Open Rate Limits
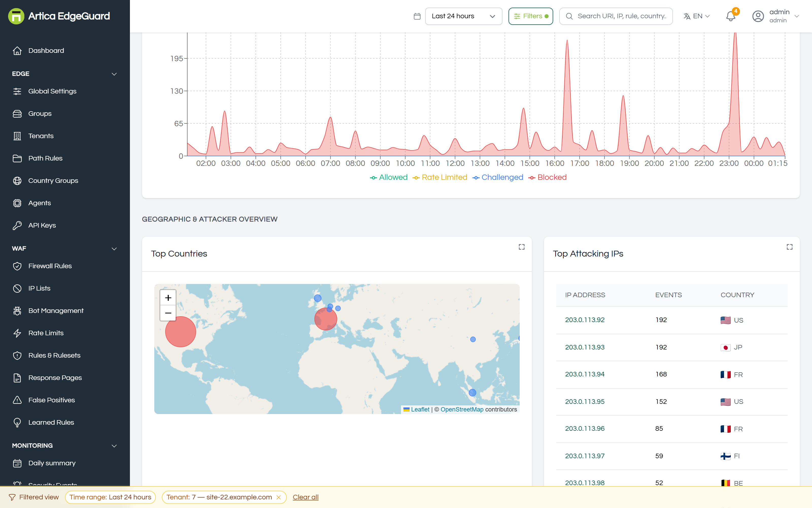The height and width of the screenshot is (508, 812). click(x=65, y=333)
